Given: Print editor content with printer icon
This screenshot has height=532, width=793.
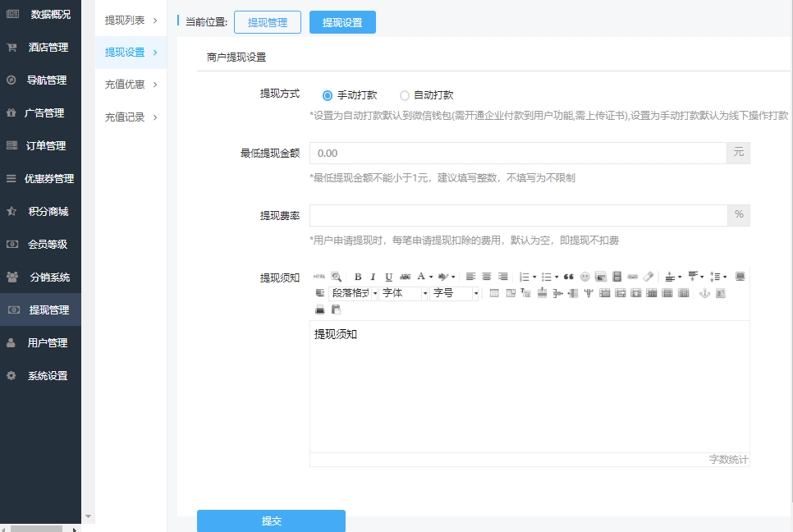Looking at the screenshot, I should (319, 310).
